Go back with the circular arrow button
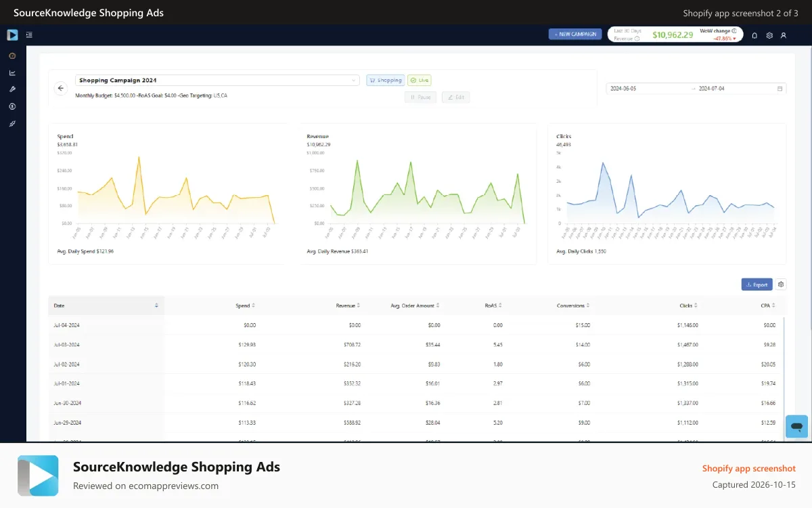This screenshot has width=812, height=508. pos(61,88)
